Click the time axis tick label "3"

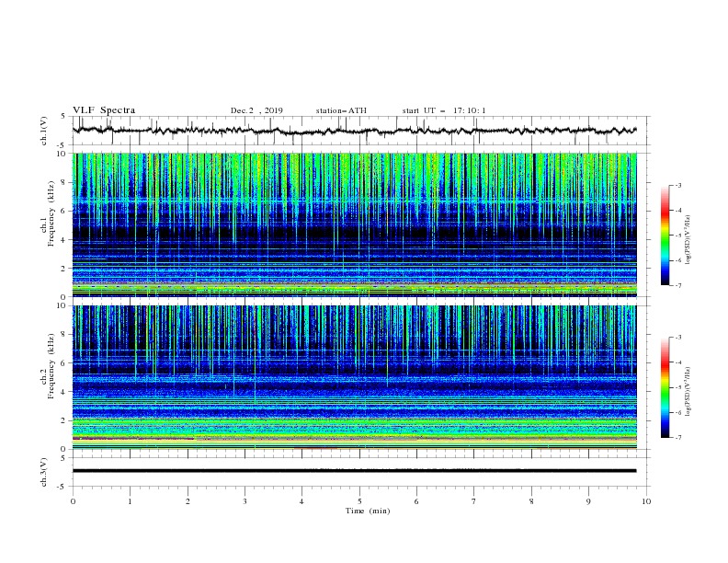pyautogui.click(x=245, y=501)
